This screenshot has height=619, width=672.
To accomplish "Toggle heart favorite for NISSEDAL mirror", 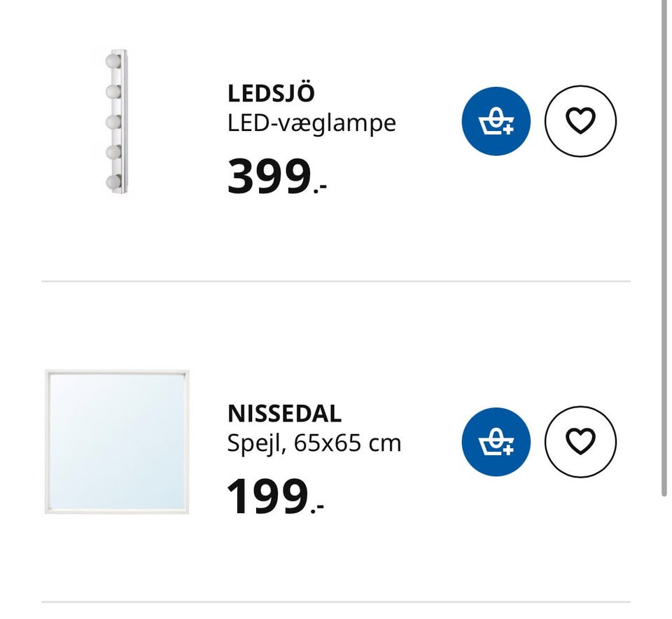I will pos(580,442).
